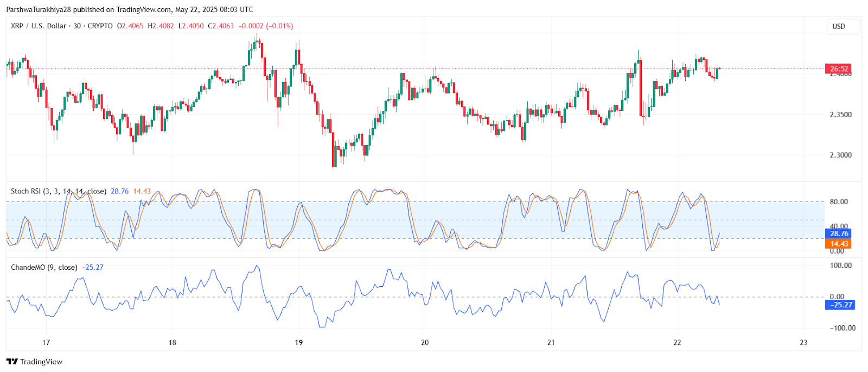Click the -0.0002 (-0.01%) change value

coord(266,26)
